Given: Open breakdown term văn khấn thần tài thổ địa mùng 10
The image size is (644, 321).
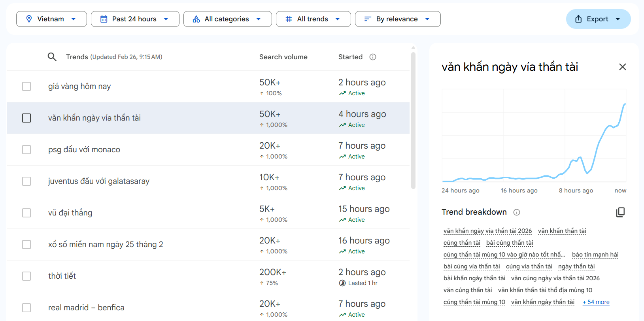Looking at the screenshot, I should point(545,290).
